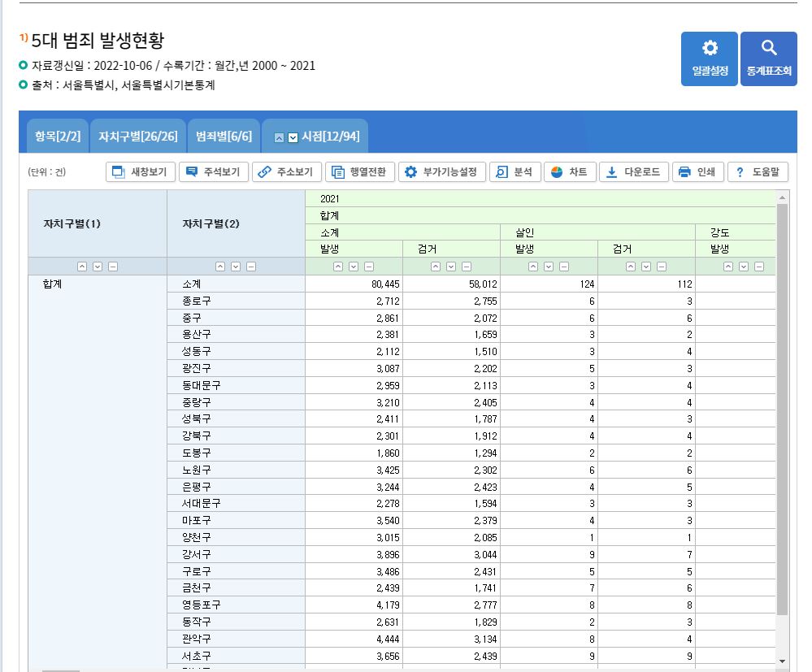Sort 소계 발생 column ascending
812x672 pixels.
[338, 267]
